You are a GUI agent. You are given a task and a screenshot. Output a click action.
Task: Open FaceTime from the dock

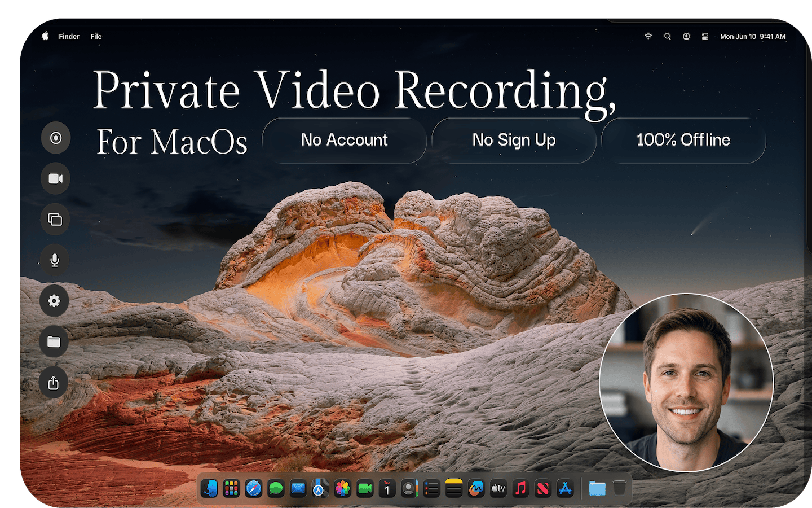365,488
